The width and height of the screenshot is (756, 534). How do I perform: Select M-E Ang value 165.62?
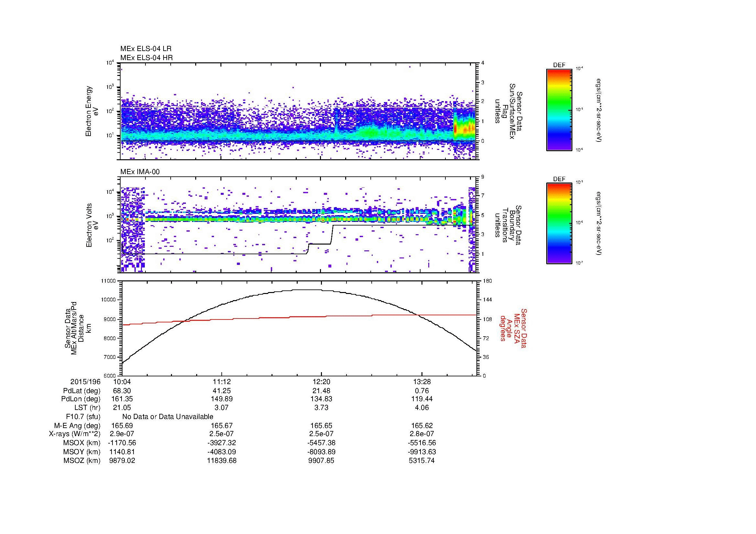(422, 426)
